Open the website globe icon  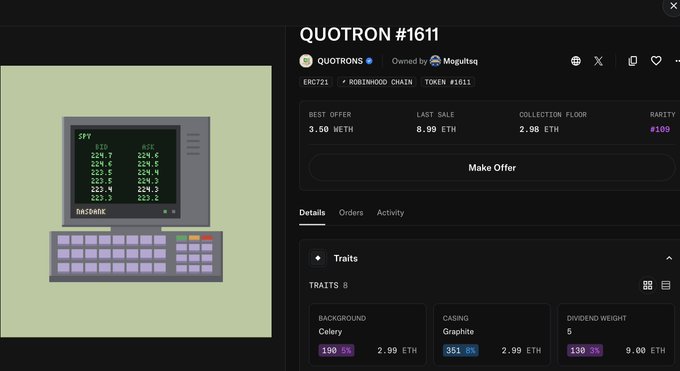point(575,61)
